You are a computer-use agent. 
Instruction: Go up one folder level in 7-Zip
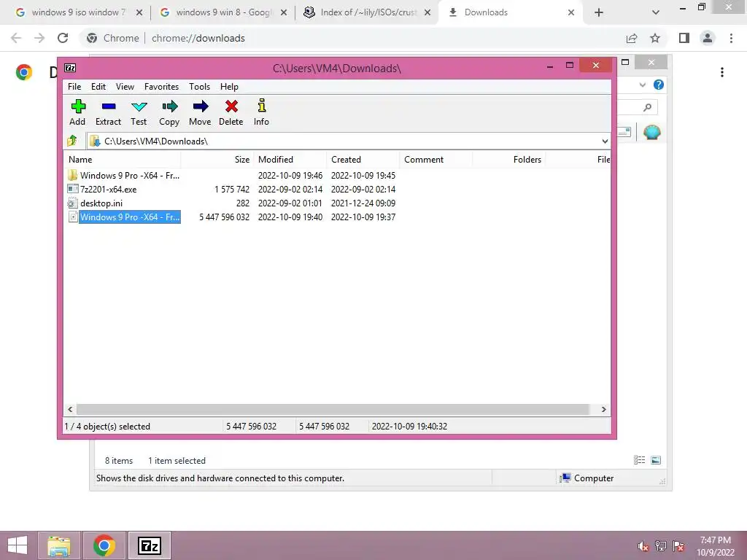click(x=72, y=141)
